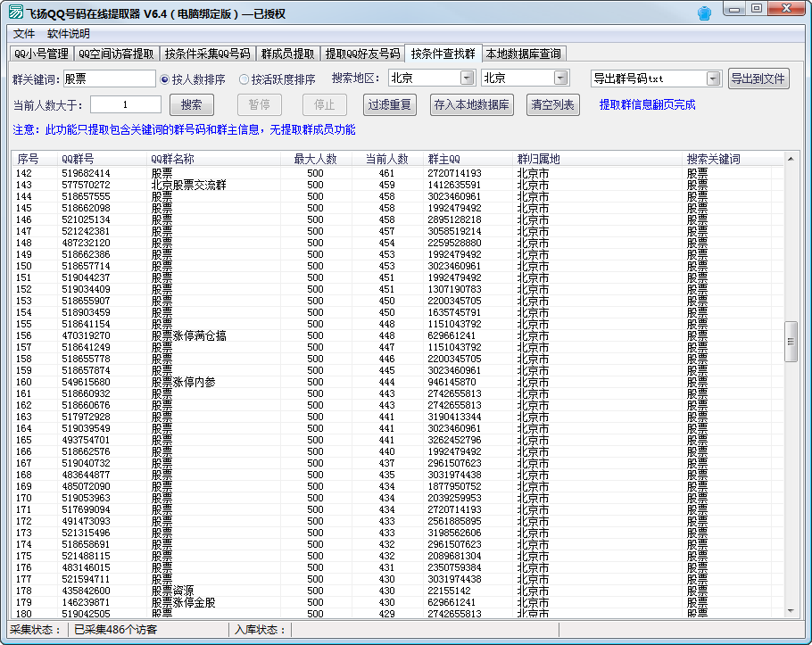Sort by 群主QQ column header
Viewport: 812px width, 645px height.
click(x=468, y=159)
